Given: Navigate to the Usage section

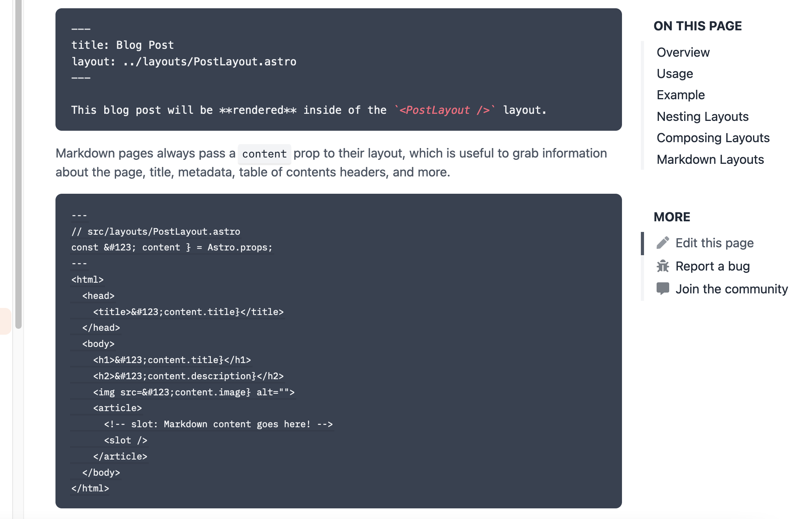Looking at the screenshot, I should tap(674, 73).
